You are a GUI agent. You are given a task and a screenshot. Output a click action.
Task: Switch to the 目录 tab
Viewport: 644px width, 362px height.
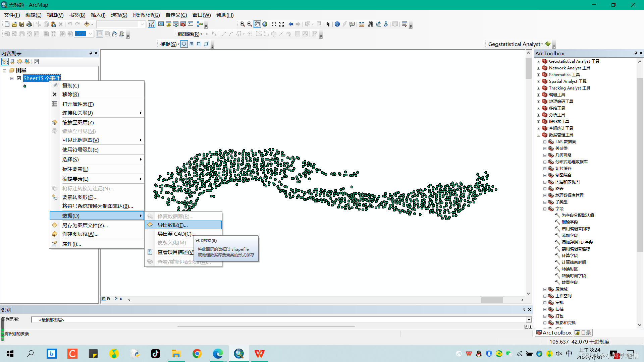click(x=583, y=333)
